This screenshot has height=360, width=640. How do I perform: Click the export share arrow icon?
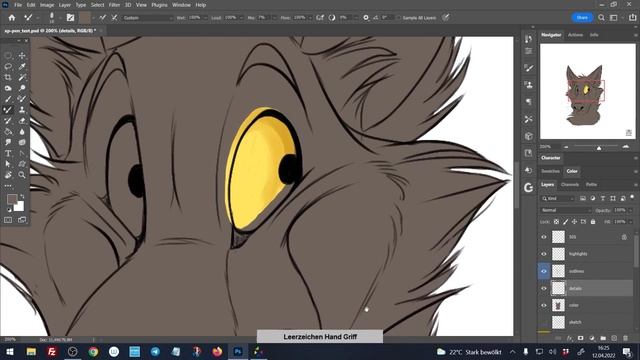(632, 18)
